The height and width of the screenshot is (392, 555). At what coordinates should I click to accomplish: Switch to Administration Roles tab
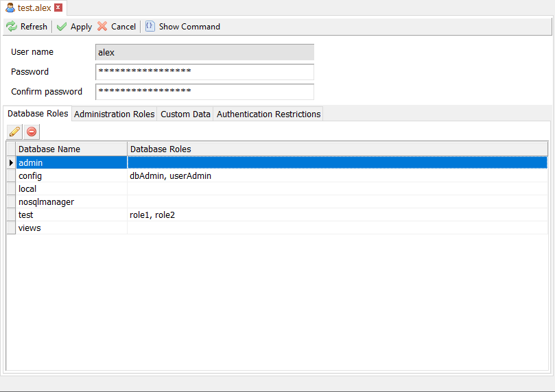click(114, 114)
